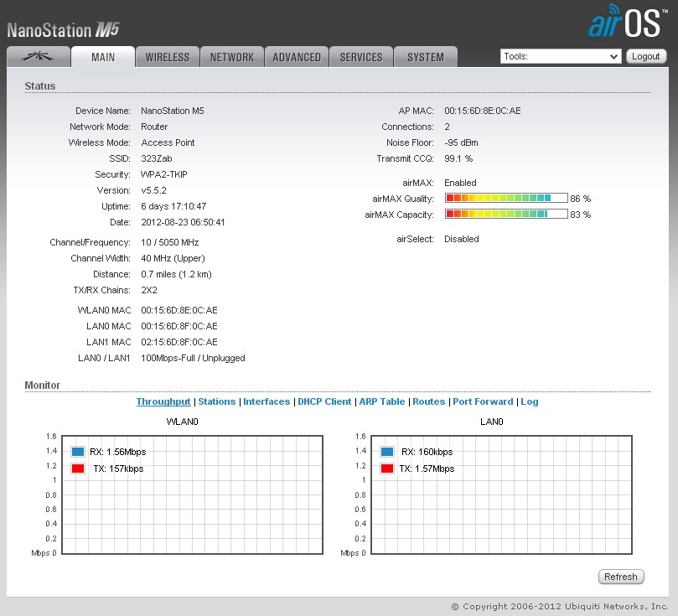Go to the ADVANCED tab
The image size is (678, 616).
[297, 57]
